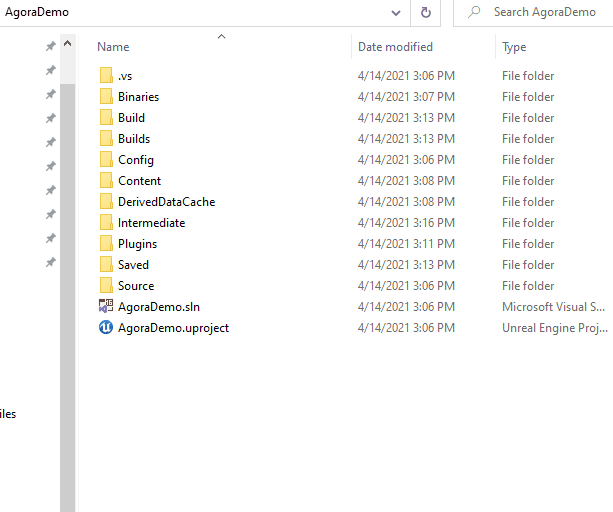Select the DerivedDataCache folder name
This screenshot has height=512, width=613.
pyautogui.click(x=167, y=202)
